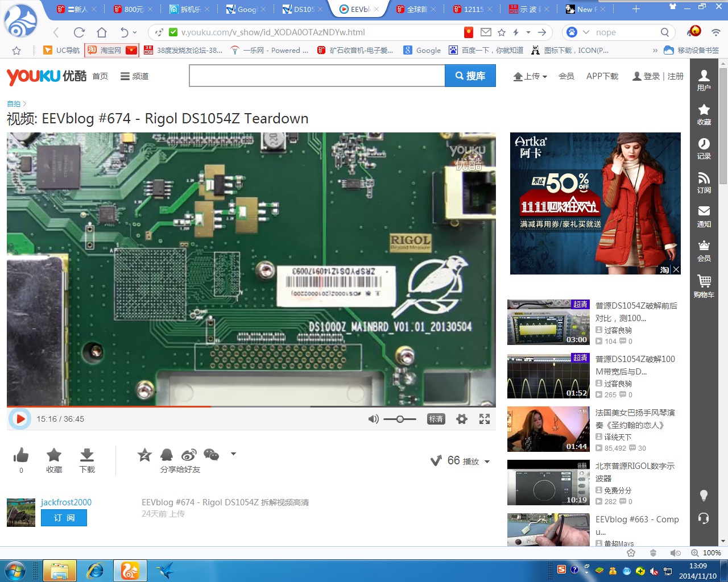The image size is (728, 582).
Task: Open sidebar 收藏 favorites icon
Action: pyautogui.click(x=704, y=114)
